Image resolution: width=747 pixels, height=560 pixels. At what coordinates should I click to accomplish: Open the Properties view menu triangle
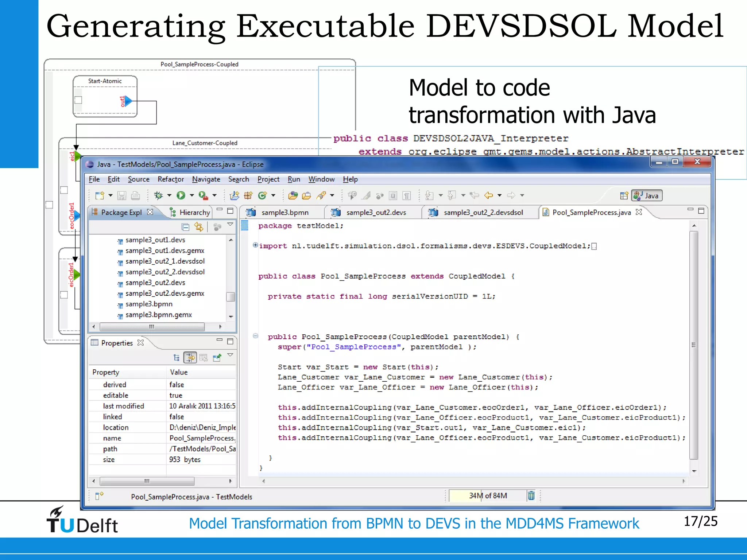tap(230, 355)
